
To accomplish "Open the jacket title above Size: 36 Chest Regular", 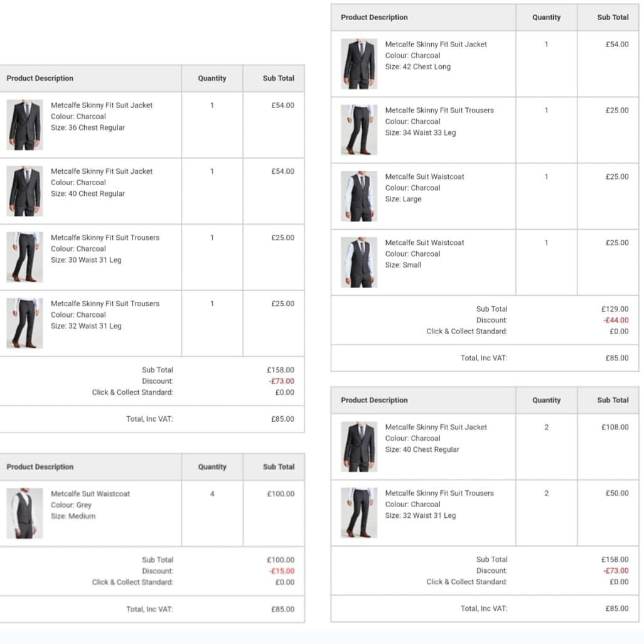I will (102, 105).
